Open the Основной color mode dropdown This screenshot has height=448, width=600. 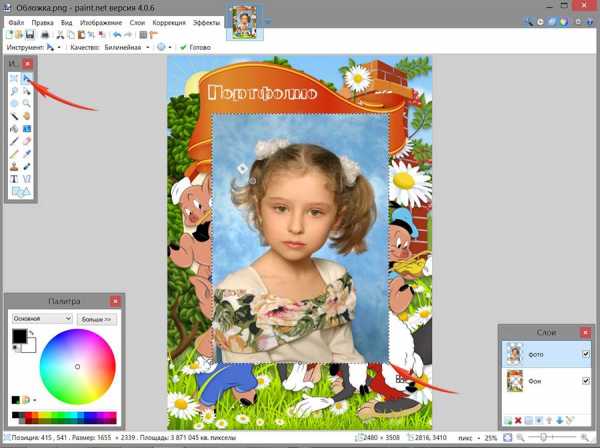[x=42, y=319]
